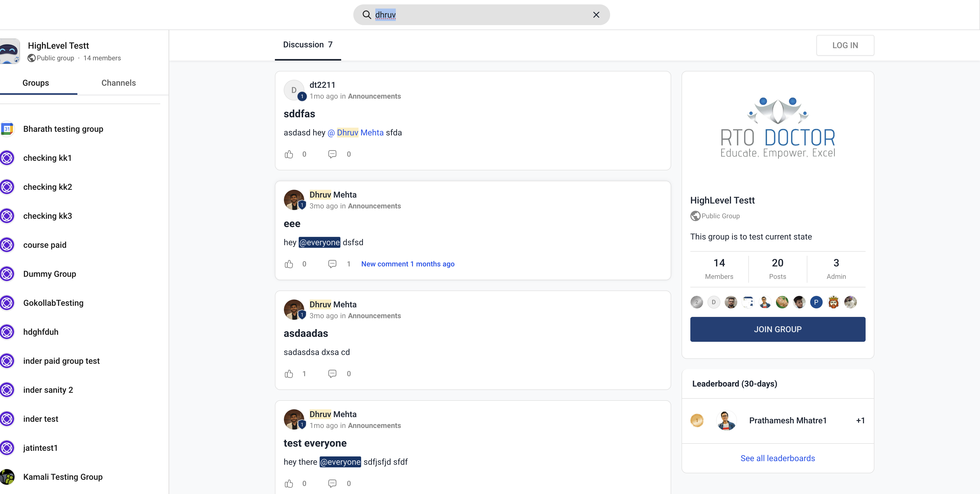
Task: Click the blue 'P' member avatar
Action: [816, 302]
